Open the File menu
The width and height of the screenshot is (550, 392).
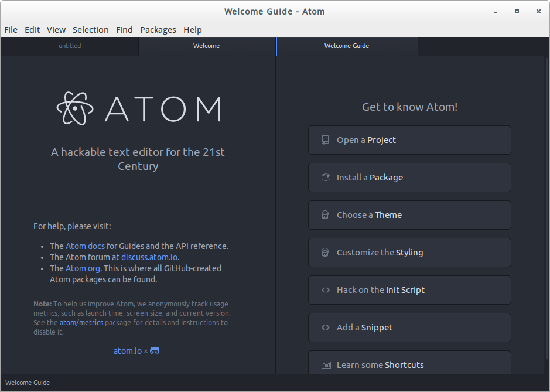[11, 30]
